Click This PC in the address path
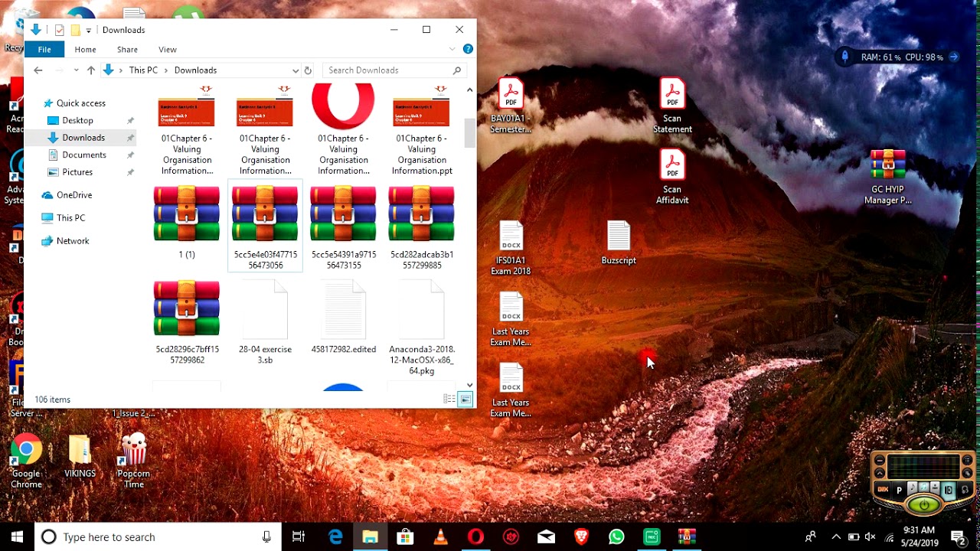The height and width of the screenshot is (551, 980). 143,70
